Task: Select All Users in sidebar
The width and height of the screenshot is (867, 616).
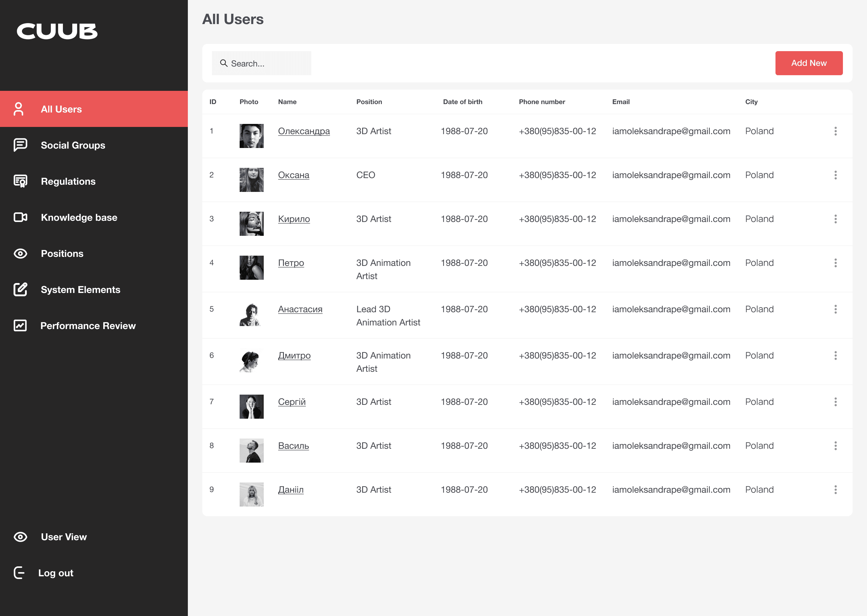Action: click(61, 109)
